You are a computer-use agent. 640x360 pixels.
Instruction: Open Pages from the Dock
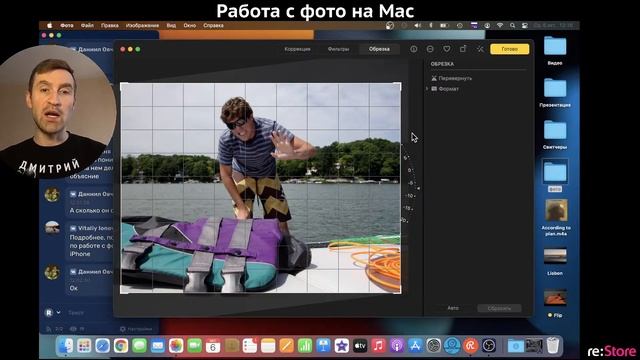pyautogui.click(x=287, y=346)
